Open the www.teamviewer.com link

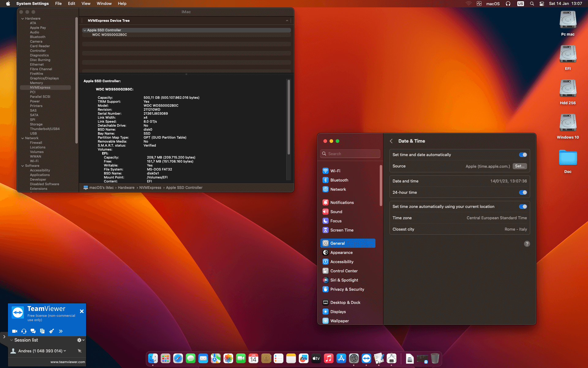[x=68, y=362]
